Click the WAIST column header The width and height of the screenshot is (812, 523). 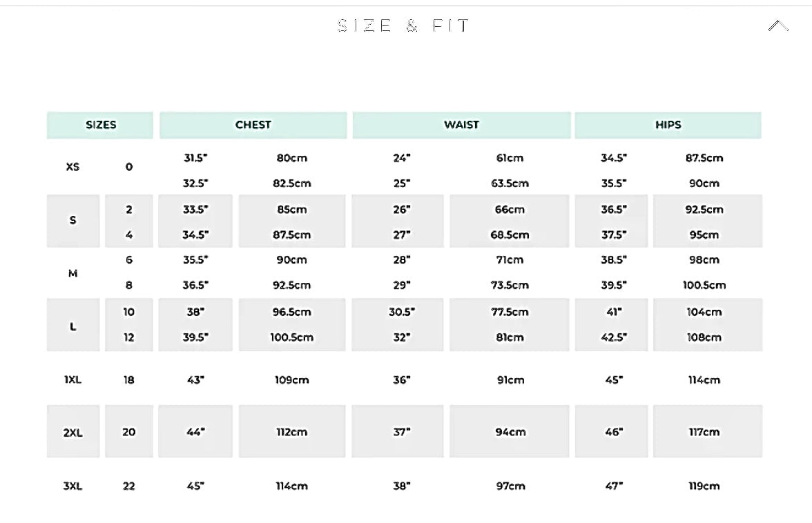(x=461, y=125)
